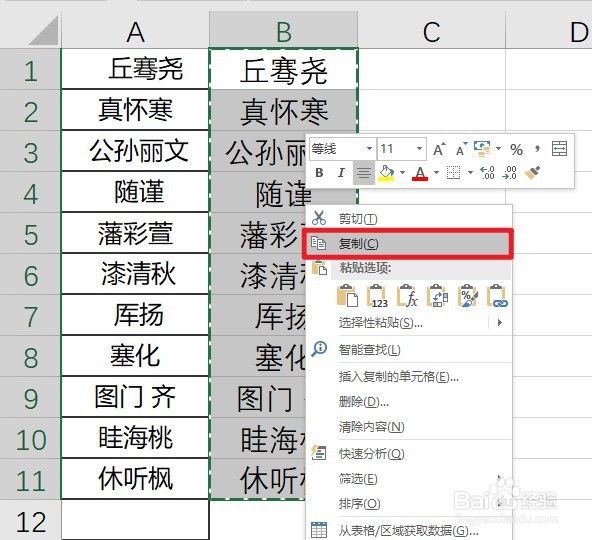Select cell A6 containing 漆清秋

click(x=135, y=274)
